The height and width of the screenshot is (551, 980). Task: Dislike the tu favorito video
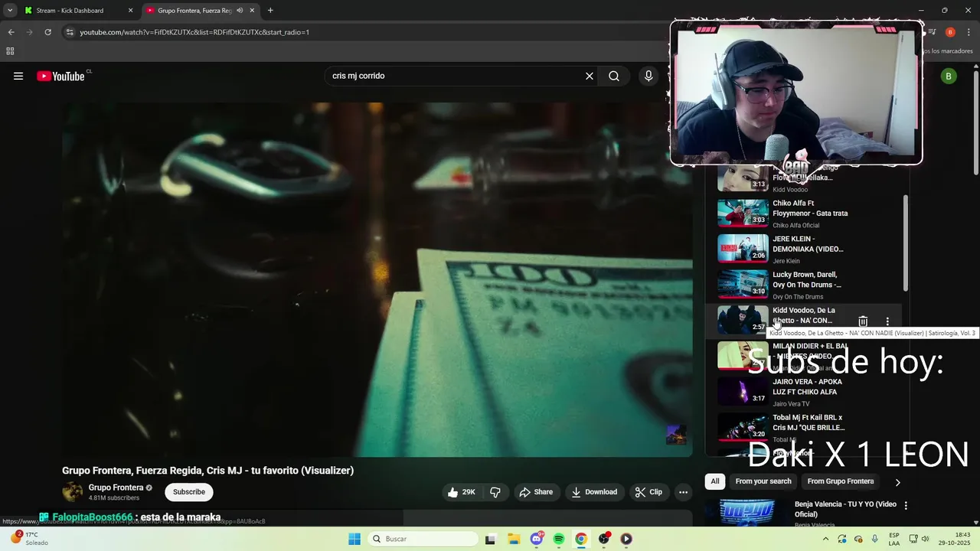point(495,492)
